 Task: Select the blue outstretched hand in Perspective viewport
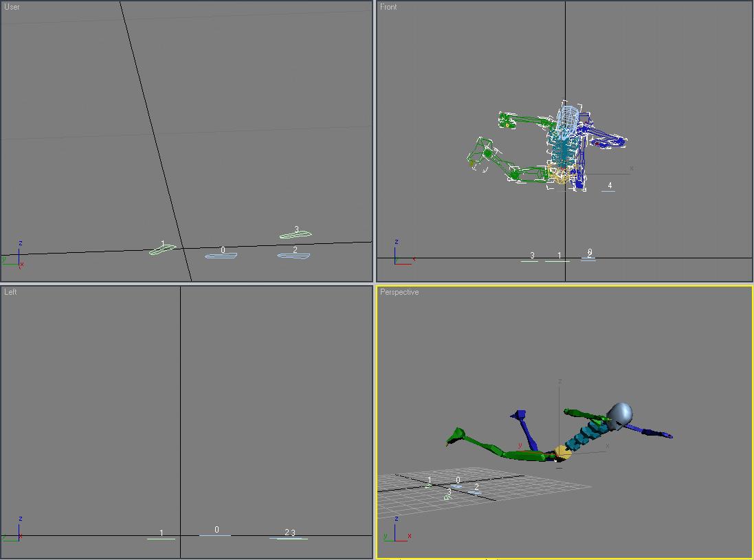pyautogui.click(x=661, y=434)
